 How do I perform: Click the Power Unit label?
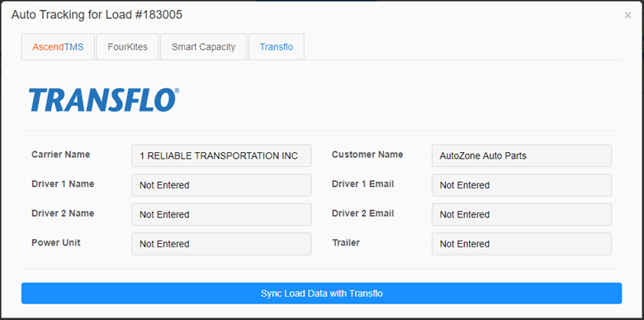56,242
